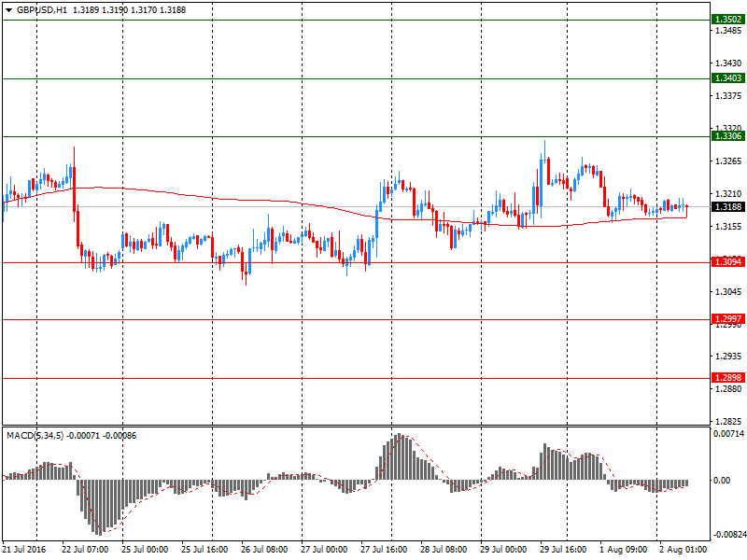The height and width of the screenshot is (560, 747).
Task: Click the 1.3155 price scale value
Action: tap(728, 227)
